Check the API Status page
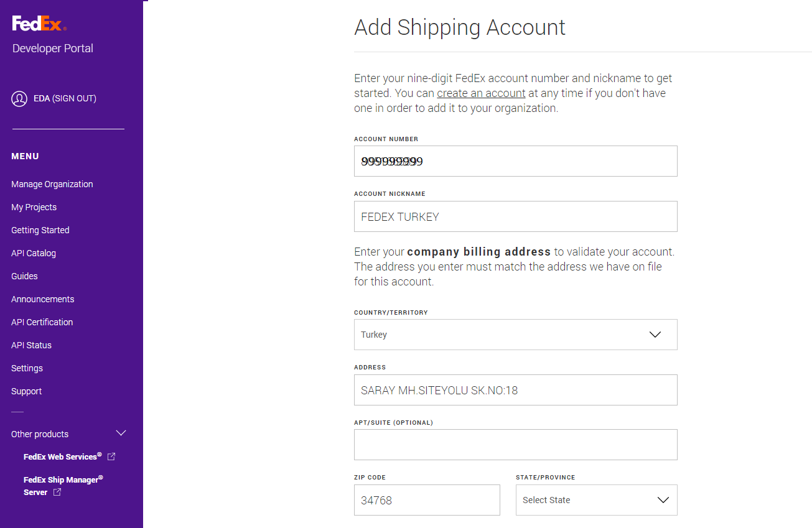Viewport: 812px width, 528px height. click(32, 345)
